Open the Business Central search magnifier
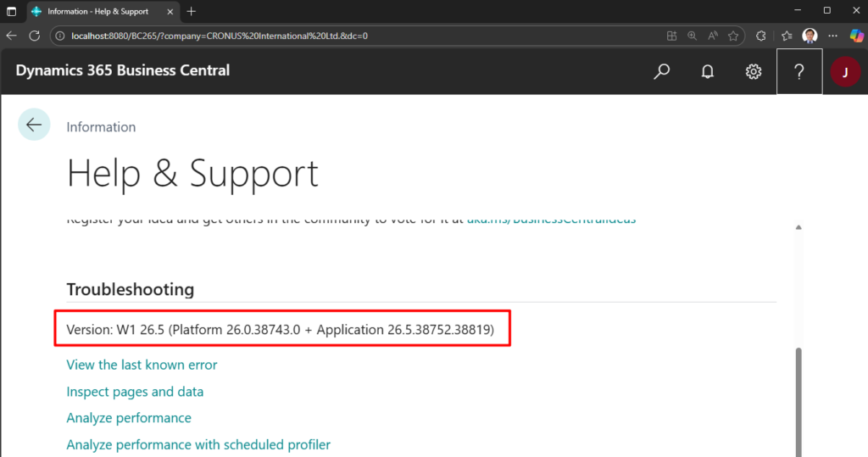Viewport: 868px width, 457px height. coord(662,71)
